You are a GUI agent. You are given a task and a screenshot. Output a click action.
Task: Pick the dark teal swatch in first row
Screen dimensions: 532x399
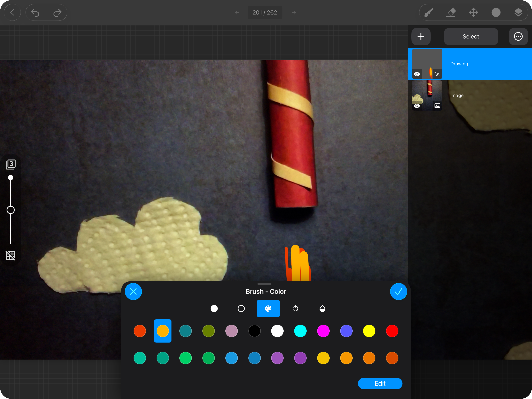185,331
